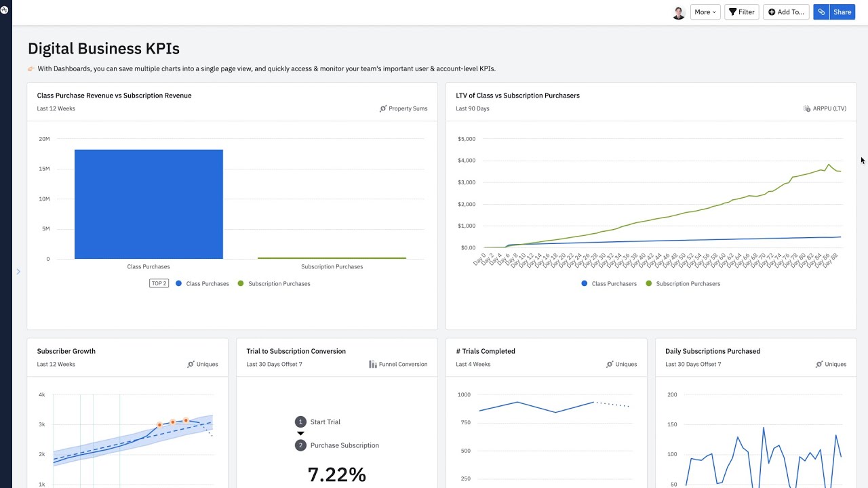Screen dimensions: 868x488
Task: Open the More dropdown menu
Action: tap(705, 12)
